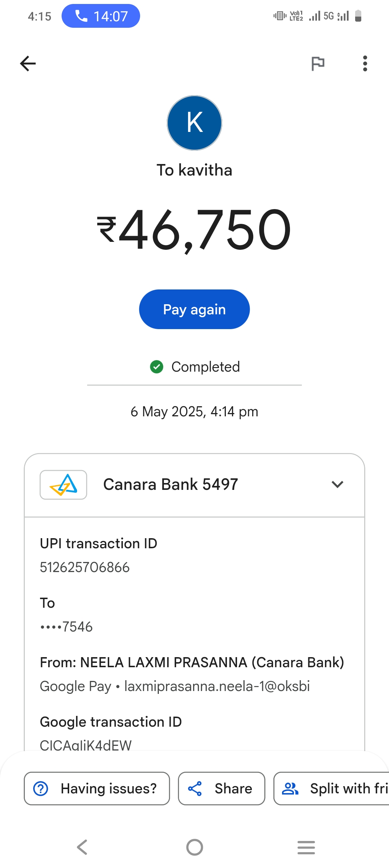Tap the split group people icon
This screenshot has width=389, height=868.
pyautogui.click(x=290, y=788)
